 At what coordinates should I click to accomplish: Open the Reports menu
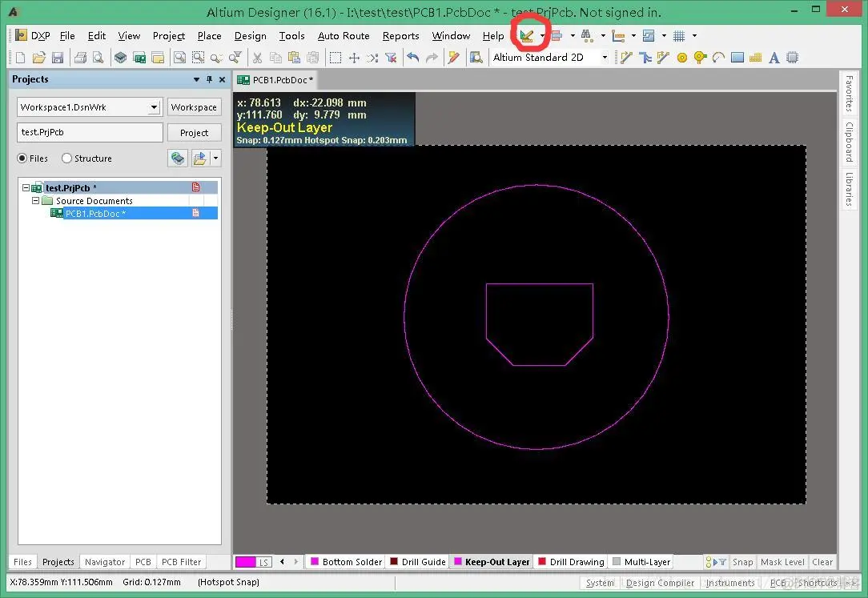pyautogui.click(x=401, y=36)
